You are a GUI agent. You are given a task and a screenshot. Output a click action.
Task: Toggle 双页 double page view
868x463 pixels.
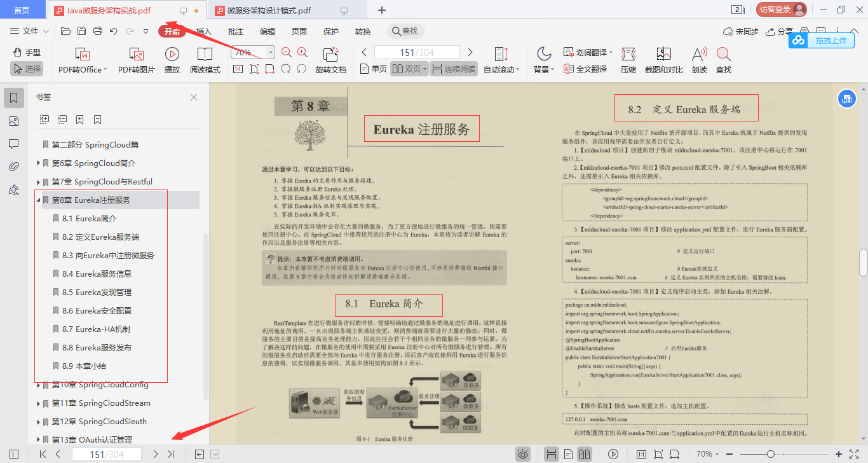coord(409,69)
